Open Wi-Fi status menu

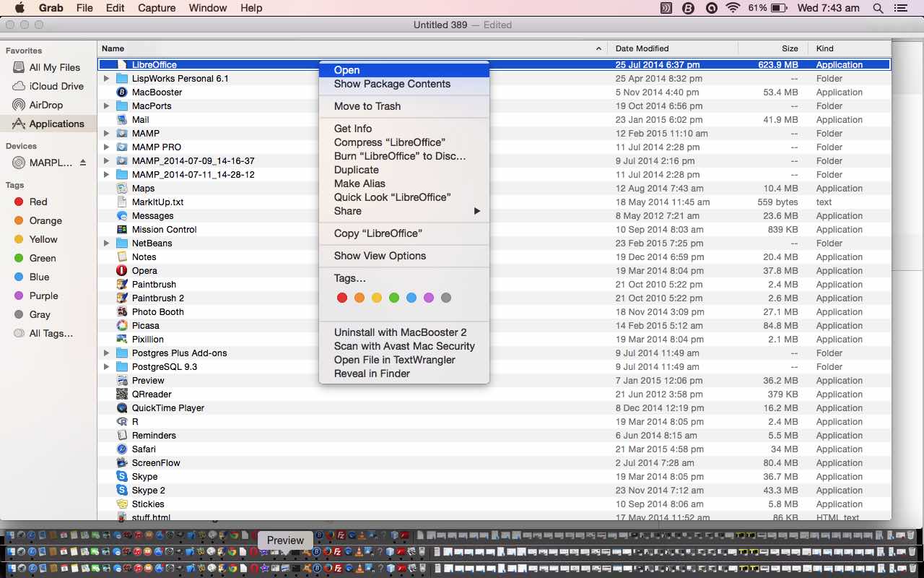733,8
